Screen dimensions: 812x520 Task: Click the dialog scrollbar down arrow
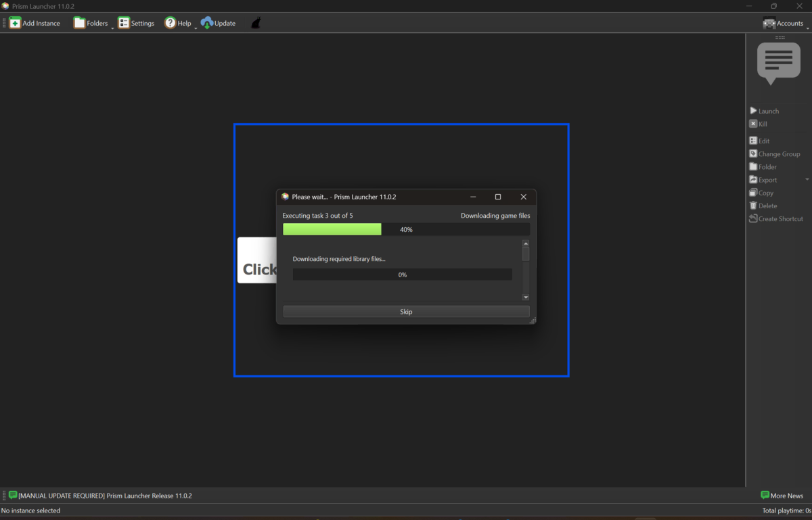(526, 297)
